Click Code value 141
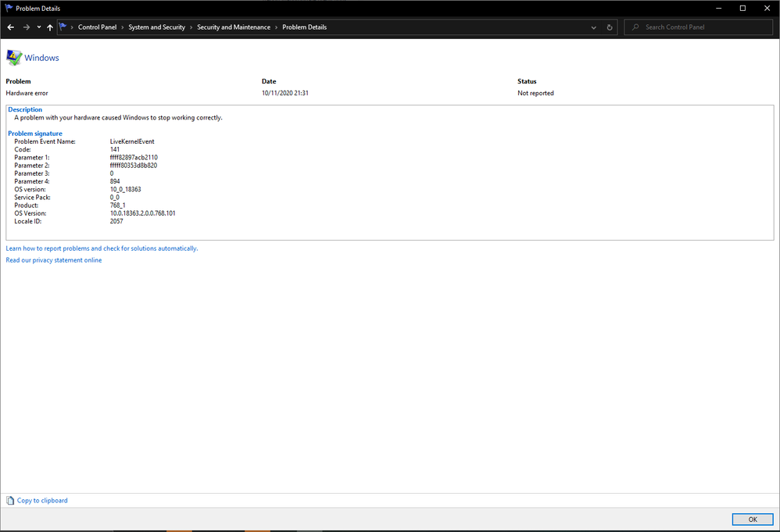The image size is (780, 532). point(114,150)
